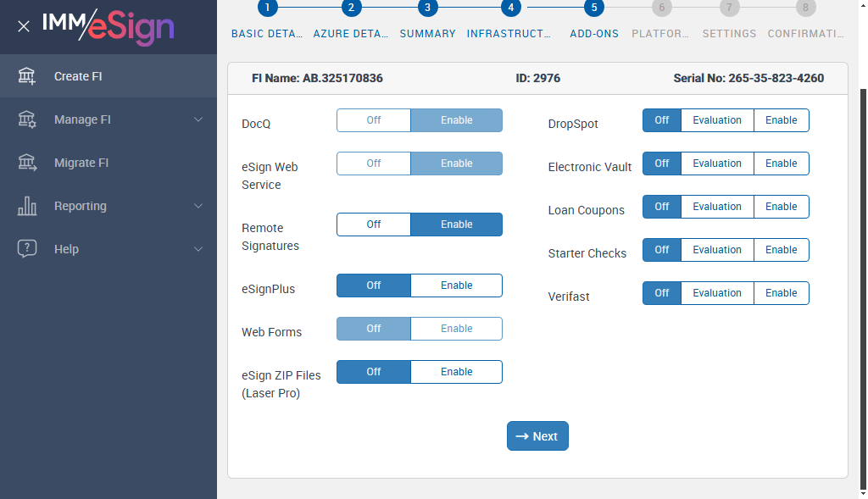Image resolution: width=868 pixels, height=499 pixels.
Task: Open Manage FI menu item
Action: (x=108, y=119)
